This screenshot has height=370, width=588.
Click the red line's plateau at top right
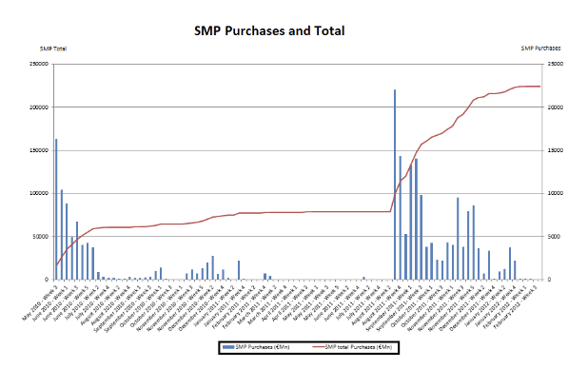click(529, 87)
